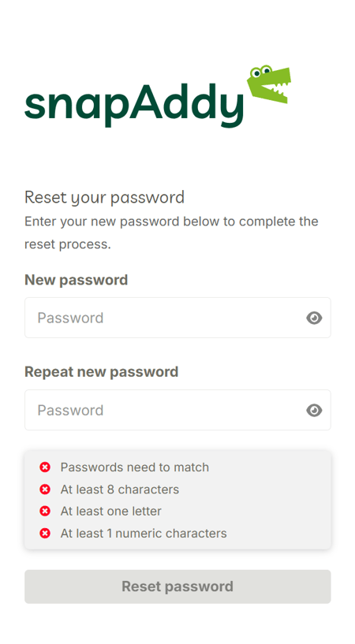This screenshot has height=644, width=355.
Task: Click the reset process instruction paragraph
Action: (171, 233)
